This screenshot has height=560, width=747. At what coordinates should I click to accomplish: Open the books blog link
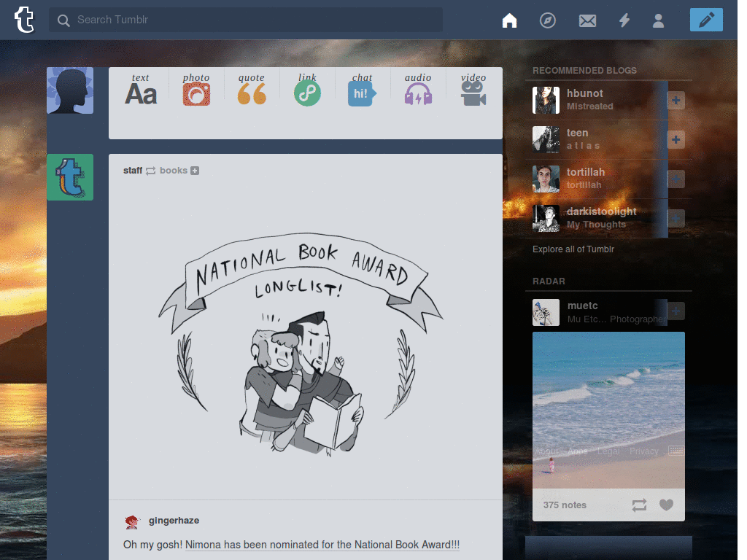click(x=174, y=171)
